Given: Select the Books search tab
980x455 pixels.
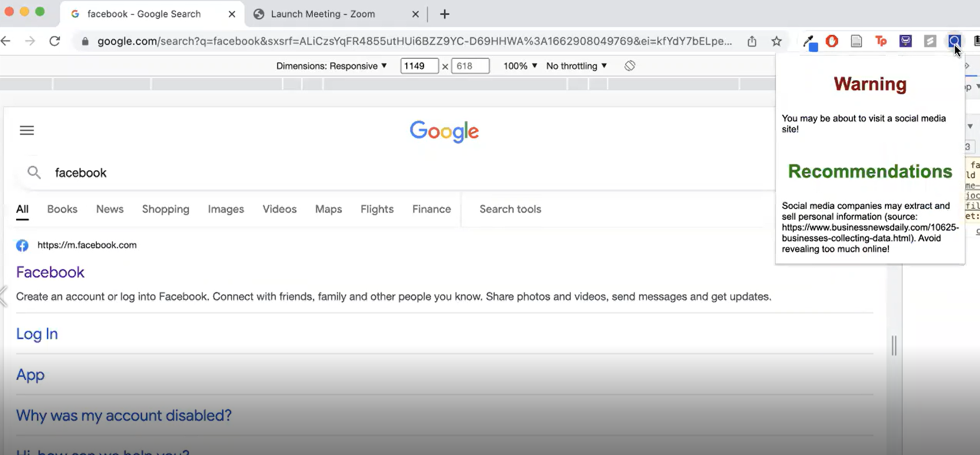Looking at the screenshot, I should click(x=62, y=209).
